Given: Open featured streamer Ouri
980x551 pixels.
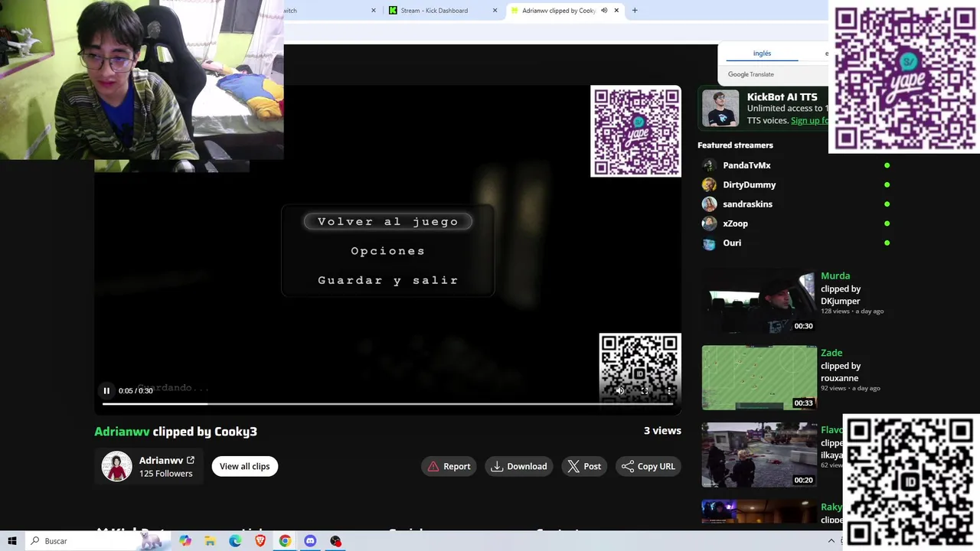Looking at the screenshot, I should (732, 243).
